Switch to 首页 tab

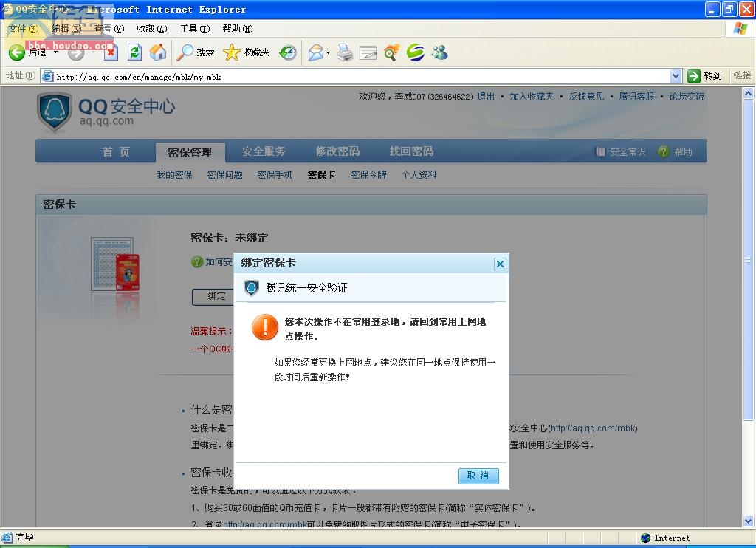tap(116, 152)
